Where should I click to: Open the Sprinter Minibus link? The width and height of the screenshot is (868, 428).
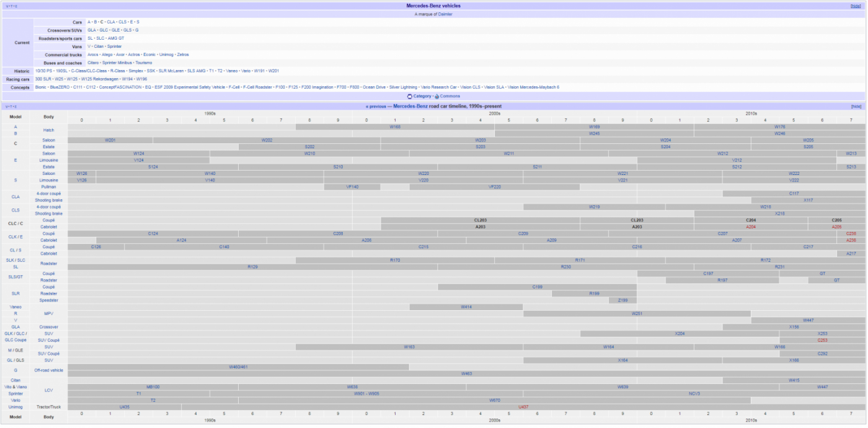click(117, 63)
